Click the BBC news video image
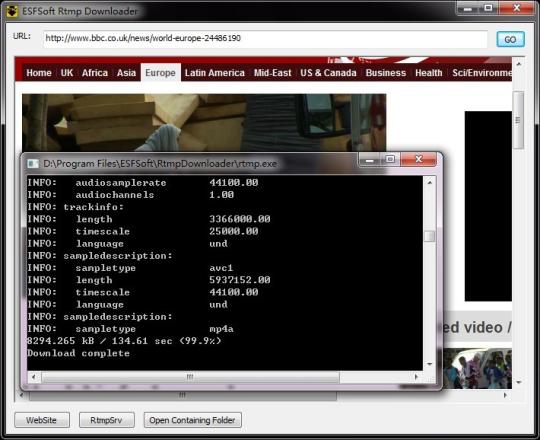Screen dimensions: 540x440 pos(204,123)
